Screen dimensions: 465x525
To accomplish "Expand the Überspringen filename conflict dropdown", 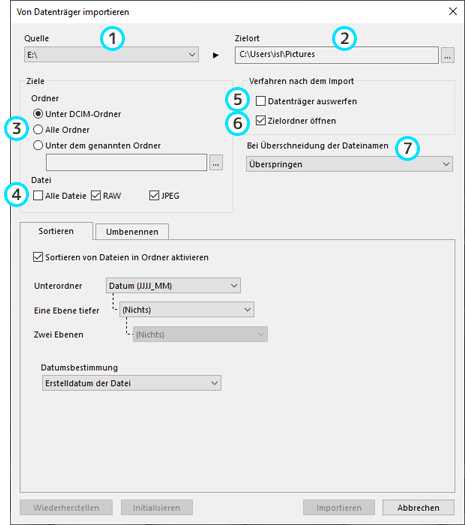I will click(349, 164).
